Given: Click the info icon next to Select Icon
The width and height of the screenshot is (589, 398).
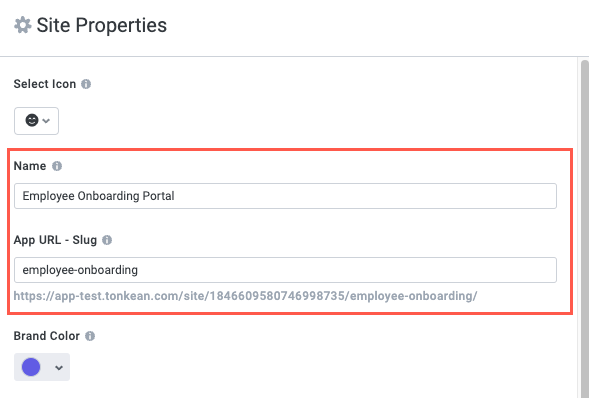Looking at the screenshot, I should (86, 84).
